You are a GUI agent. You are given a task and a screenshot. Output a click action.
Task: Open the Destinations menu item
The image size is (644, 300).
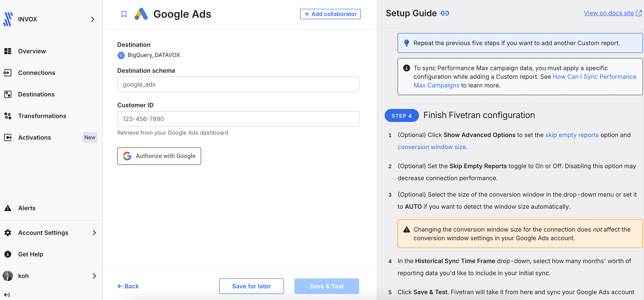pyautogui.click(x=36, y=94)
